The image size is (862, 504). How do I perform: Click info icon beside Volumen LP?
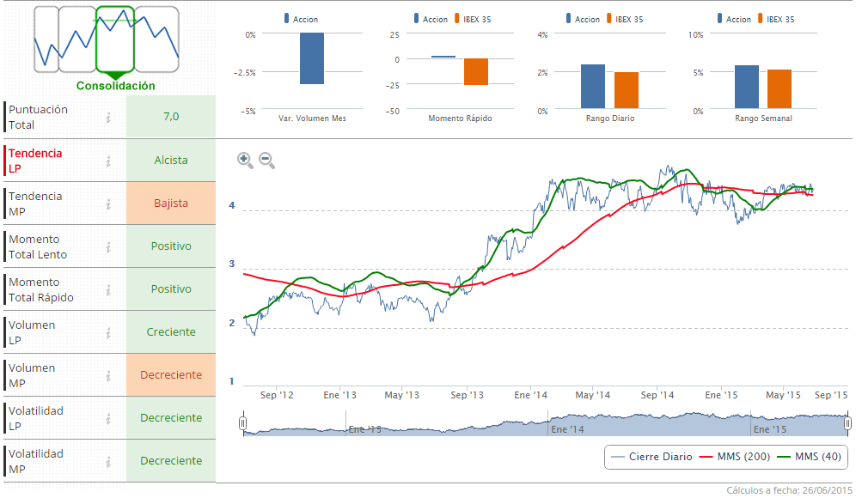pyautogui.click(x=108, y=332)
